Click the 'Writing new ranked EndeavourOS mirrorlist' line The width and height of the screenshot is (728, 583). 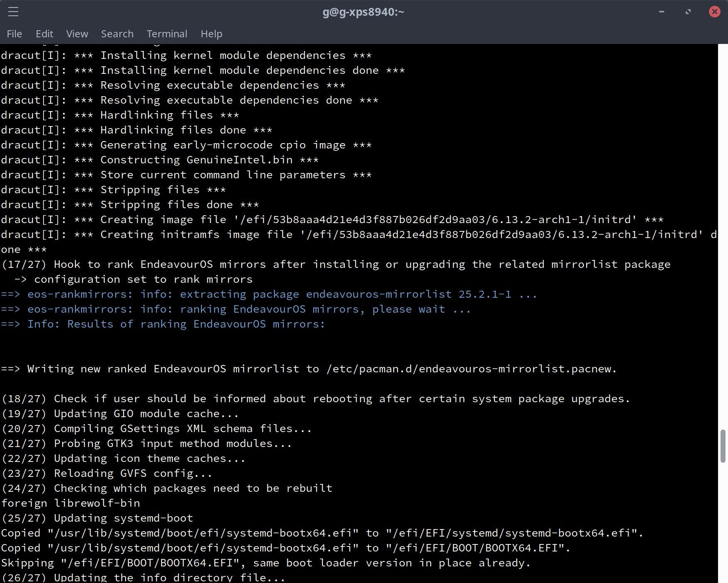point(309,369)
